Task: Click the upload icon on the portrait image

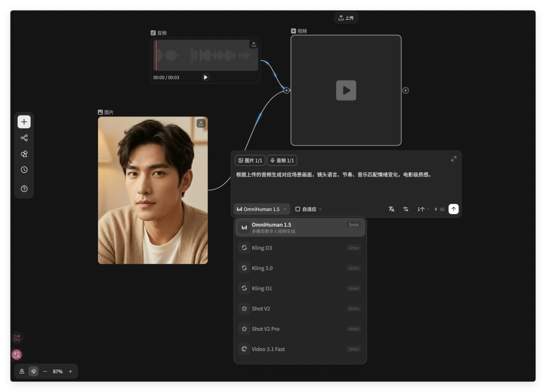Action: click(x=201, y=123)
